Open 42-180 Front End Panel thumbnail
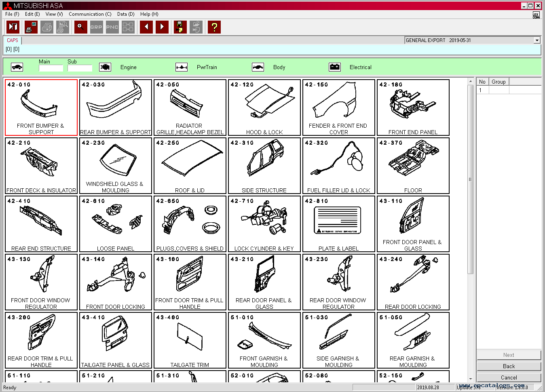 tap(413, 107)
